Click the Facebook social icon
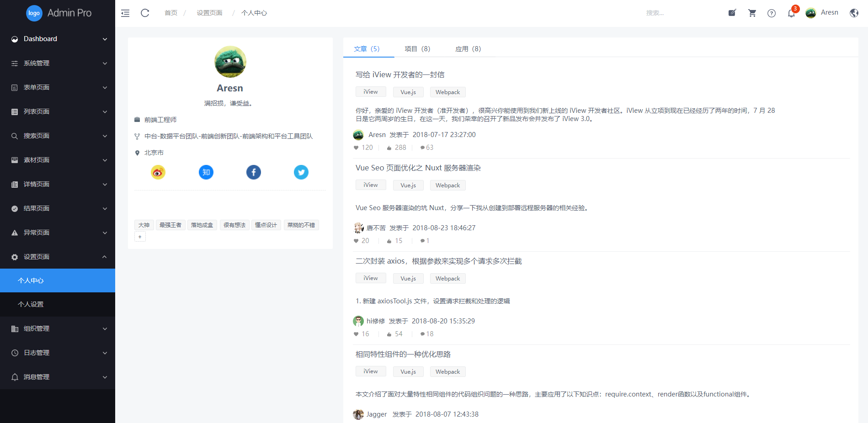The width and height of the screenshot is (868, 423). tap(254, 172)
